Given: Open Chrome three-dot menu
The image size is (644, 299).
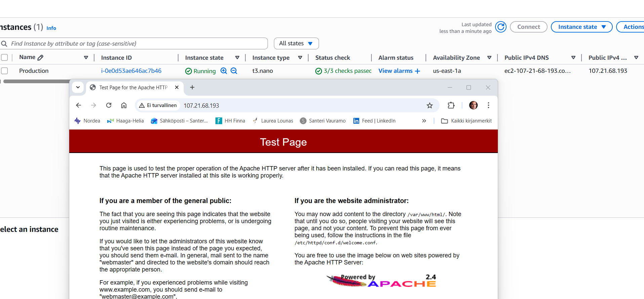Looking at the screenshot, I should 488,105.
